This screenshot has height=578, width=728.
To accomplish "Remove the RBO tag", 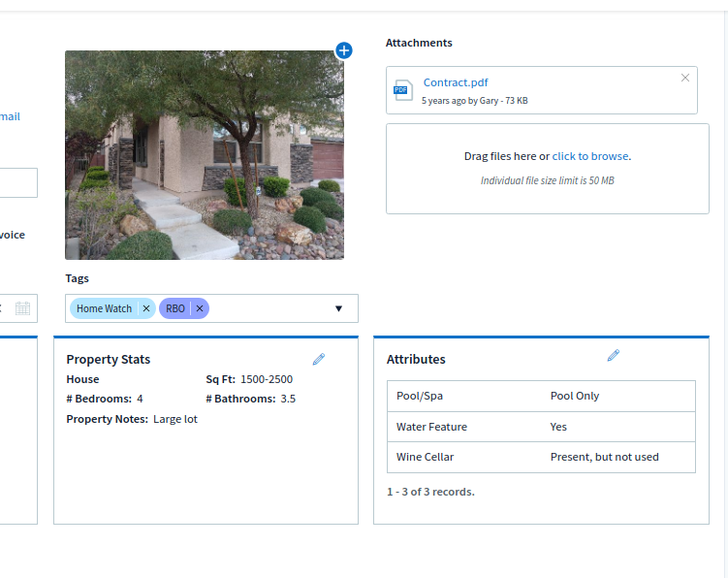I will point(200,308).
